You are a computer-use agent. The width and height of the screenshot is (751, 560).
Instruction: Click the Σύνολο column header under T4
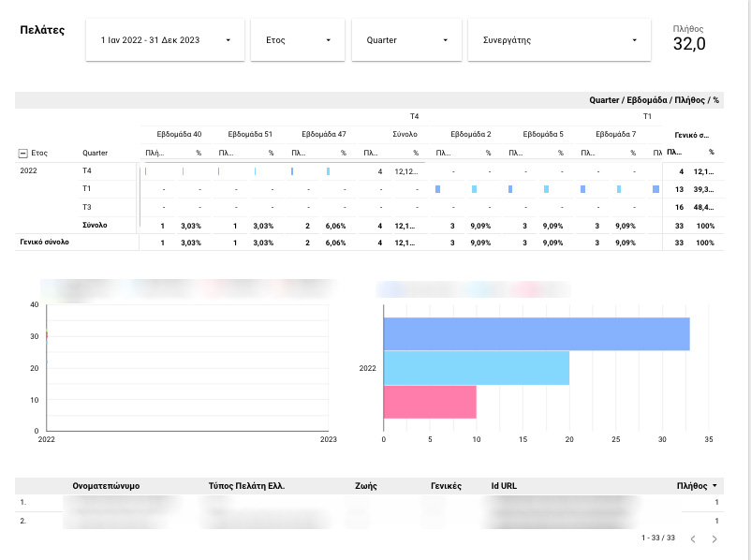(x=405, y=134)
